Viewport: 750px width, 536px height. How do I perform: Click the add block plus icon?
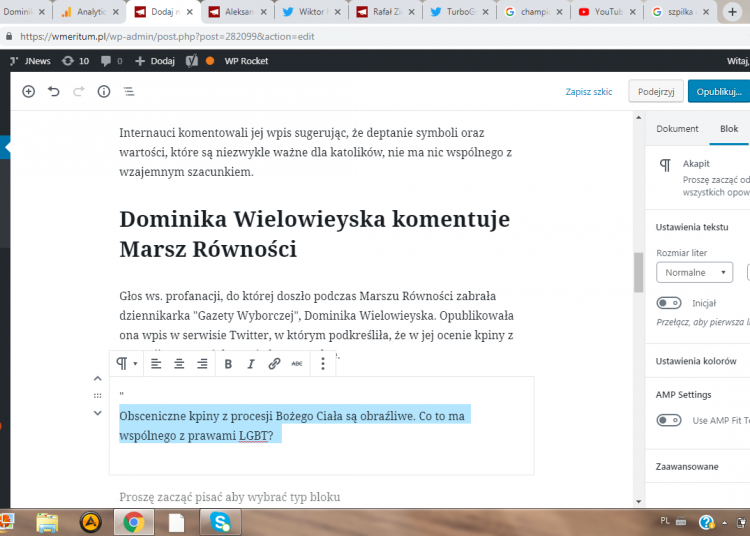coord(28,91)
